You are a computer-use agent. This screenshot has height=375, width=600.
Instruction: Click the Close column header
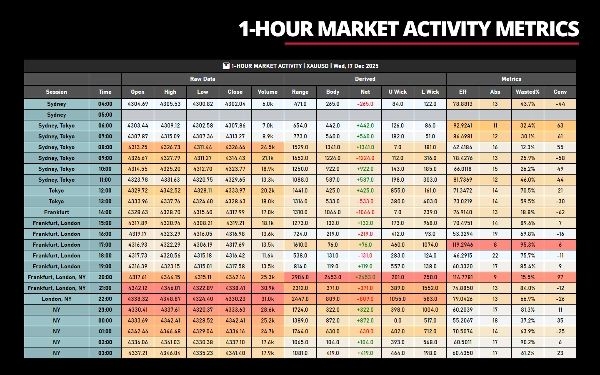[235, 92]
